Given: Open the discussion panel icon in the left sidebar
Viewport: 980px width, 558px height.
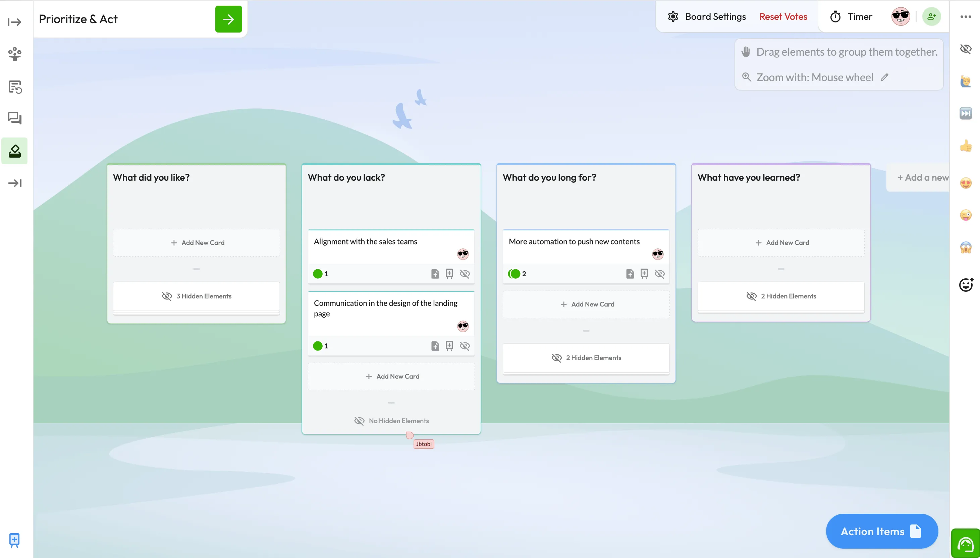Looking at the screenshot, I should click(14, 118).
